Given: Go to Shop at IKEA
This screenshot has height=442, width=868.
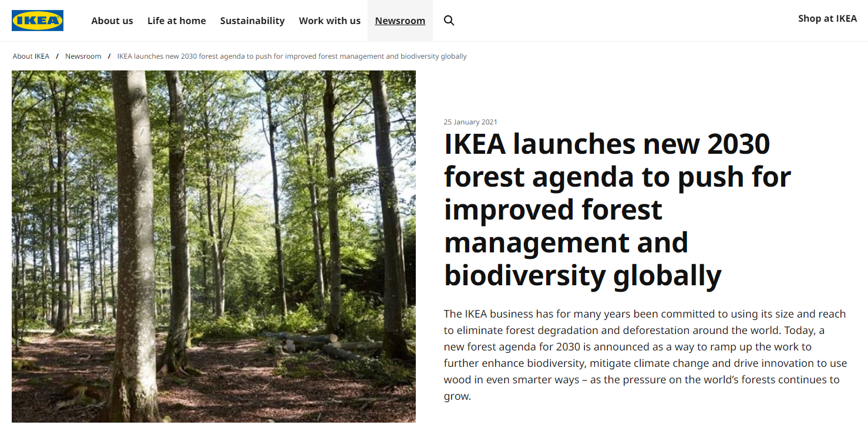Looking at the screenshot, I should click(827, 19).
